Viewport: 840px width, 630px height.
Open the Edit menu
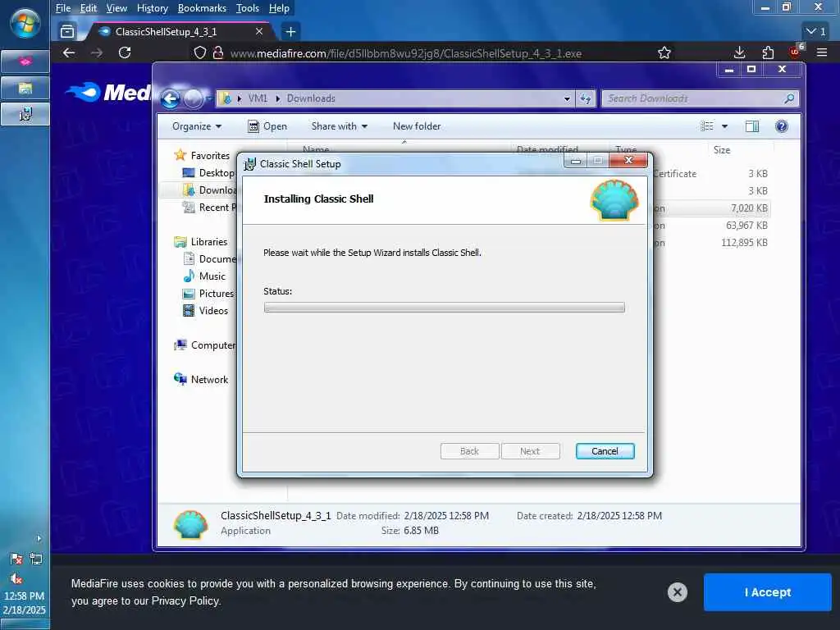(89, 8)
